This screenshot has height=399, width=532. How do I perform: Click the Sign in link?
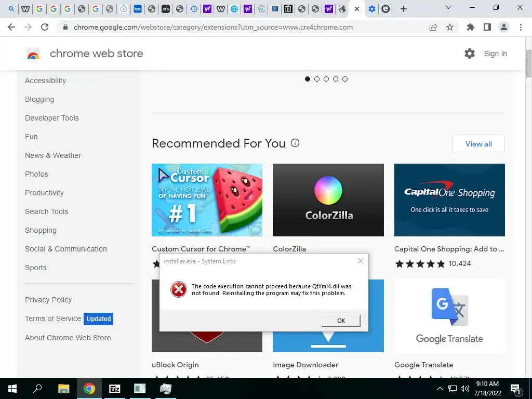(x=495, y=54)
